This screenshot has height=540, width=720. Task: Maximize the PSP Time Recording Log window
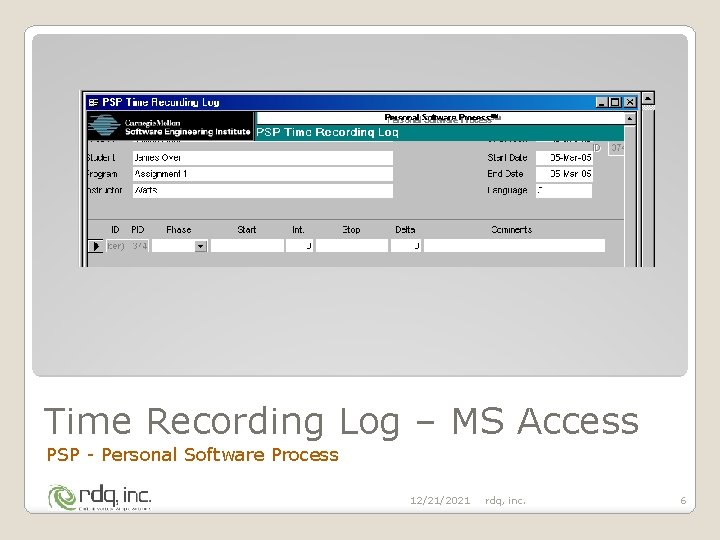pyautogui.click(x=615, y=102)
